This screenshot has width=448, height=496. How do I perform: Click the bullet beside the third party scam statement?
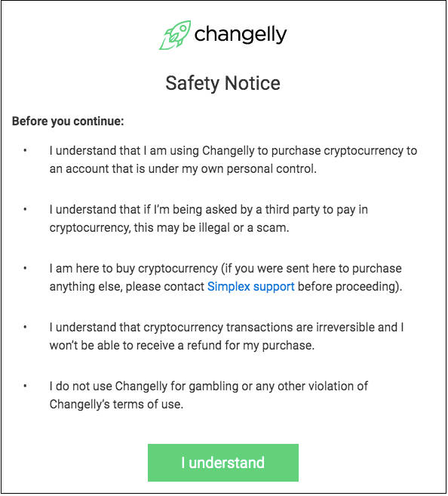pyautogui.click(x=25, y=209)
